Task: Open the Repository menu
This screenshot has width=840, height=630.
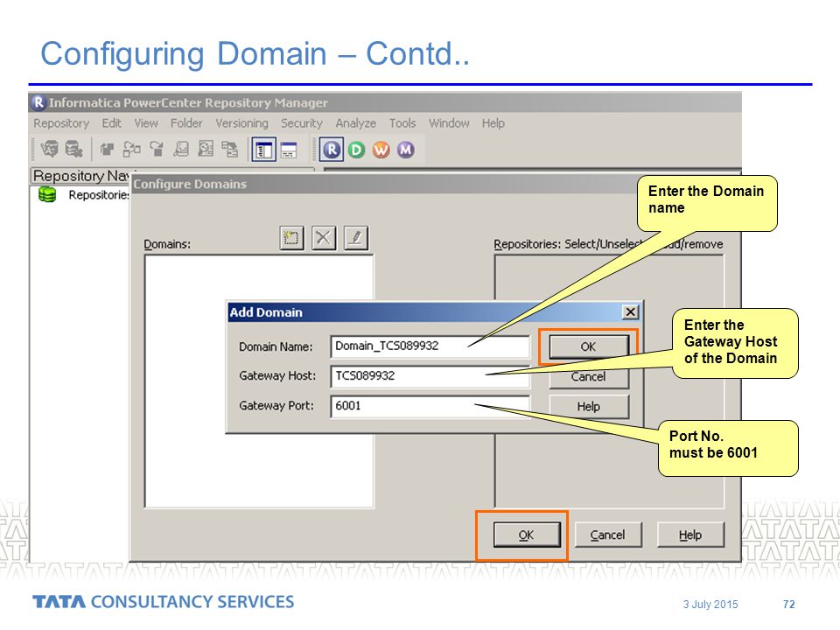Action: click(61, 123)
